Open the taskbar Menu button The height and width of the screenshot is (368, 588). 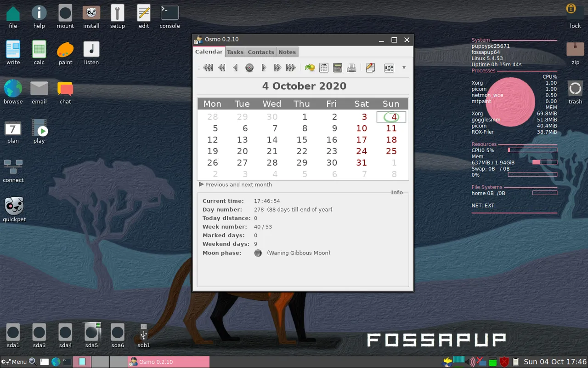(14, 362)
